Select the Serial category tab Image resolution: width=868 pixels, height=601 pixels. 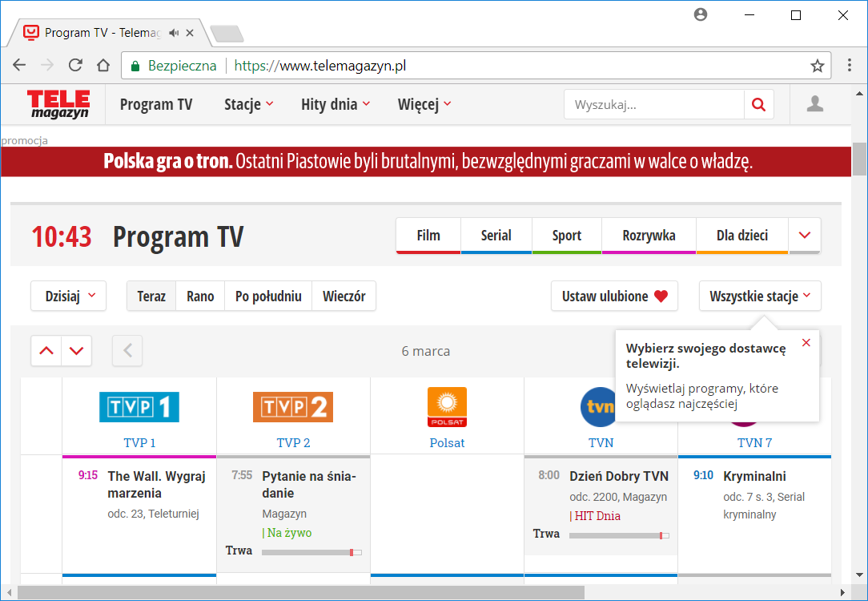click(496, 236)
